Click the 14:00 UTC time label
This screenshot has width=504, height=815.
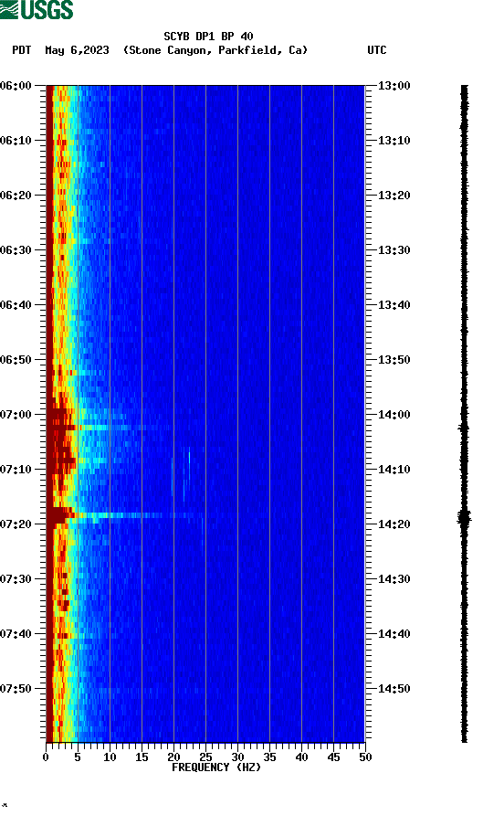394,415
